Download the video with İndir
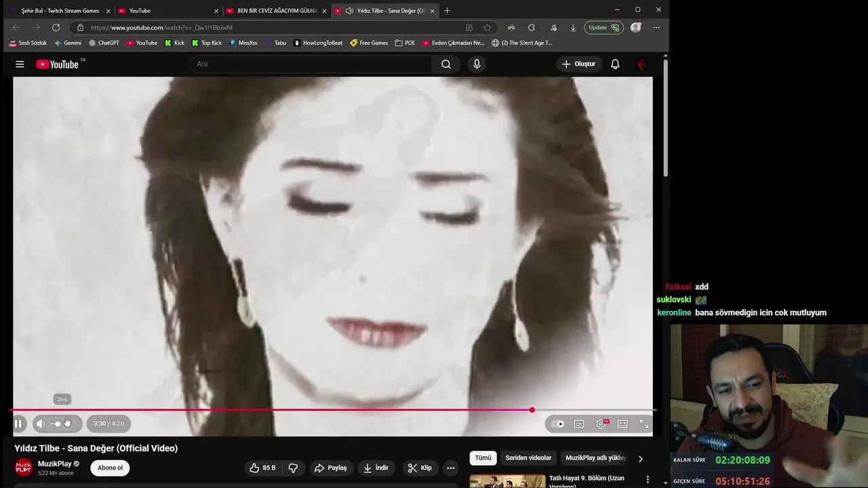The height and width of the screenshot is (488, 868). click(x=376, y=468)
